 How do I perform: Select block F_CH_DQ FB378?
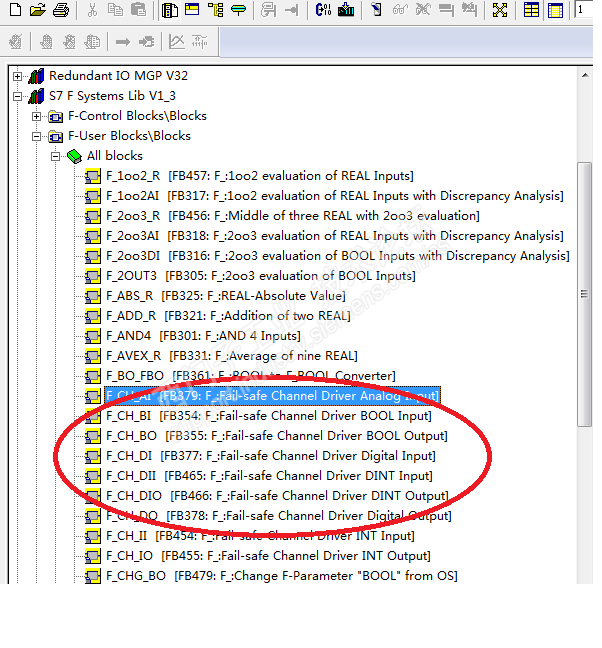coord(279,516)
